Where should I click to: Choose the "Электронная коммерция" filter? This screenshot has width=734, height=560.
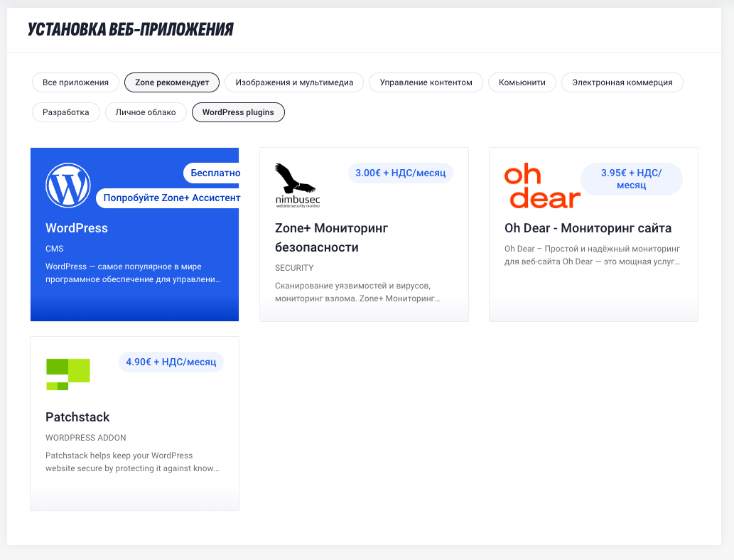click(622, 82)
